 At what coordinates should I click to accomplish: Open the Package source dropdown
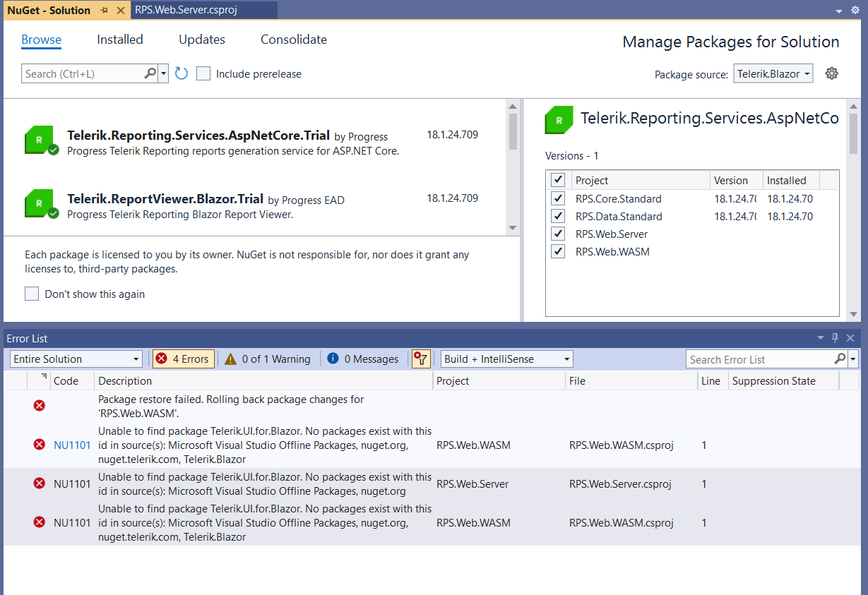click(773, 73)
